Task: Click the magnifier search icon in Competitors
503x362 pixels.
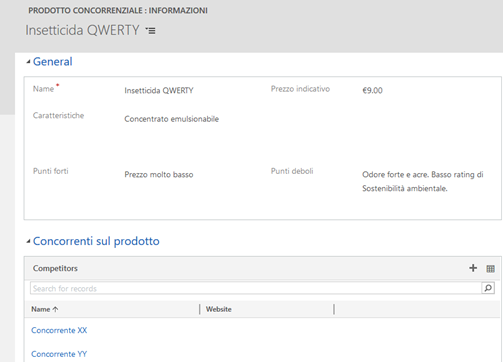Action: pos(488,288)
